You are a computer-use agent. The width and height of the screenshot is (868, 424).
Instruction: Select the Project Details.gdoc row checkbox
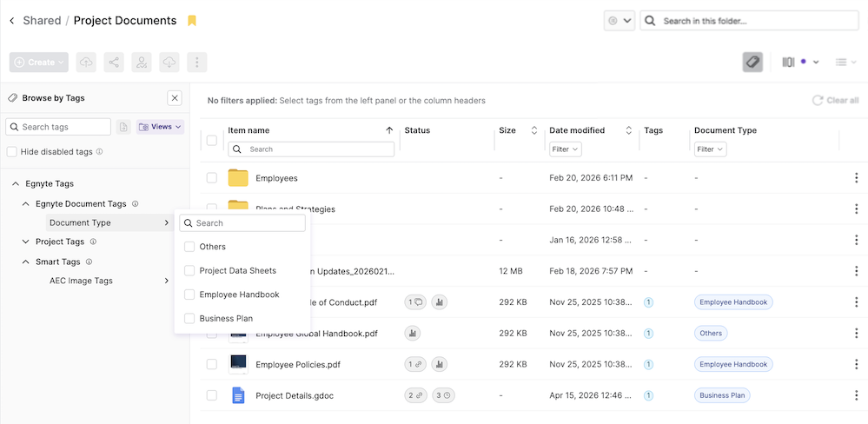coord(212,395)
